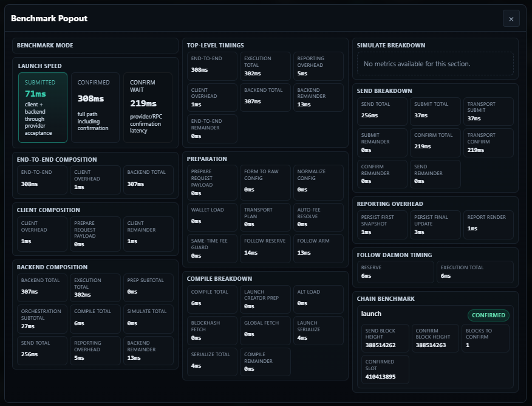This screenshot has height=406, width=532.
Task: Click Send Total card in Backend Composition
Action: 42,351
